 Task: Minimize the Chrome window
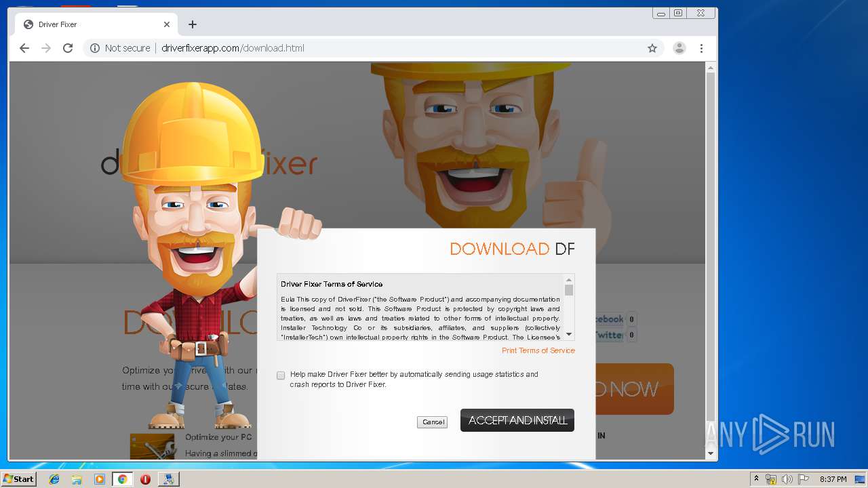click(661, 13)
